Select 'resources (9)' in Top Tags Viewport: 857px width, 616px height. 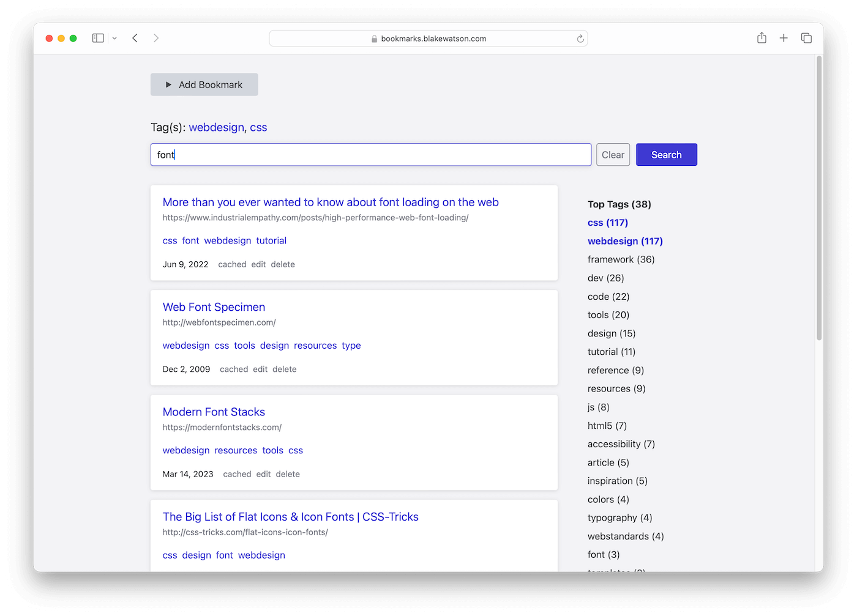pyautogui.click(x=616, y=388)
